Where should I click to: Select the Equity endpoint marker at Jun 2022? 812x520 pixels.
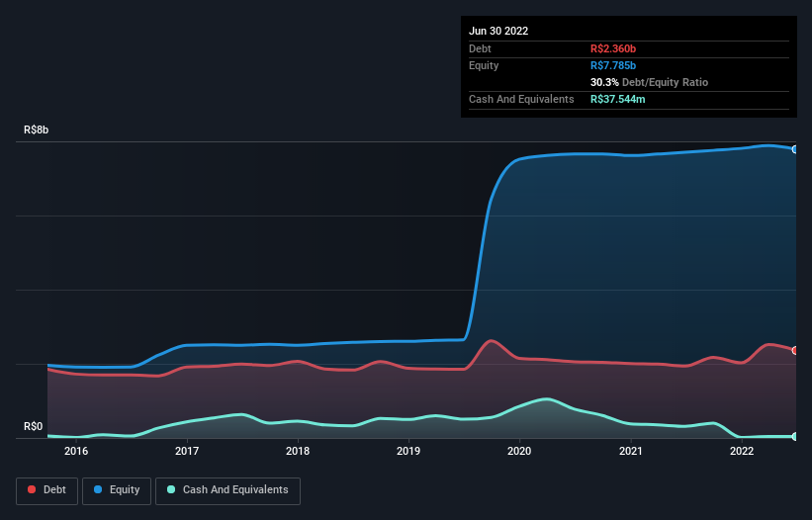point(795,149)
